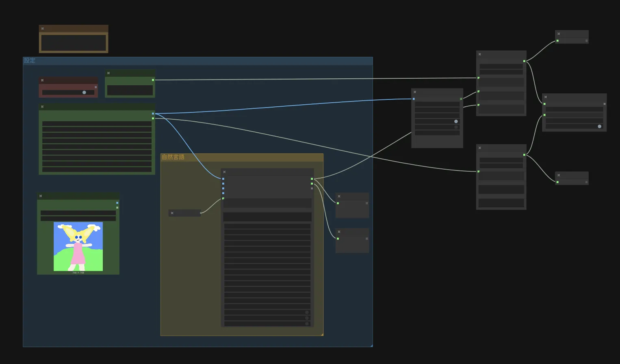620x364 pixels.
Task: Click blue output port of large green node
Action: point(153,114)
